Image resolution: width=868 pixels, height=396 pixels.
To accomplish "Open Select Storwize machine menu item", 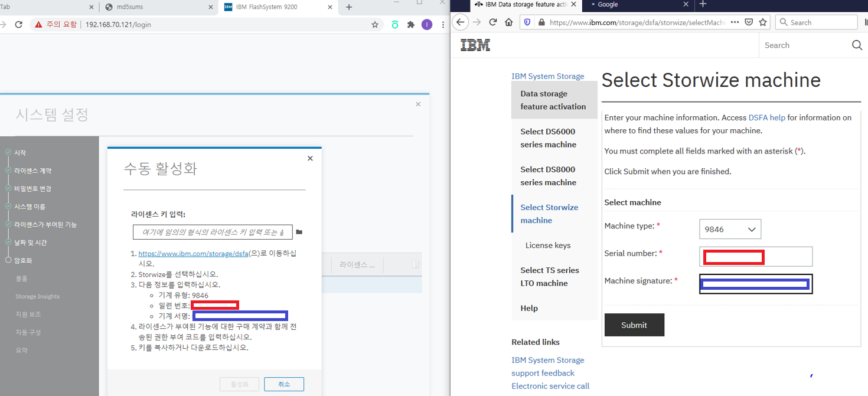I will pyautogui.click(x=554, y=214).
